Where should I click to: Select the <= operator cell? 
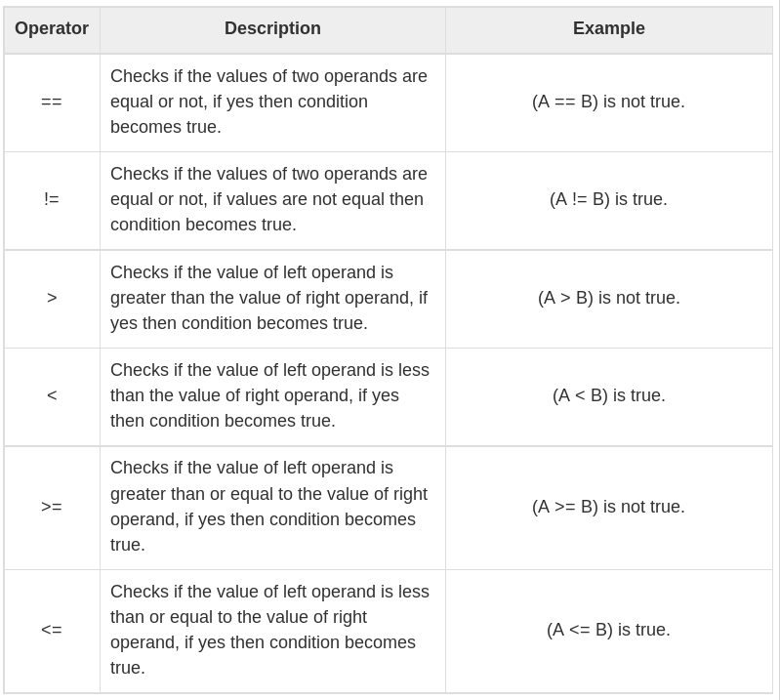(52, 631)
